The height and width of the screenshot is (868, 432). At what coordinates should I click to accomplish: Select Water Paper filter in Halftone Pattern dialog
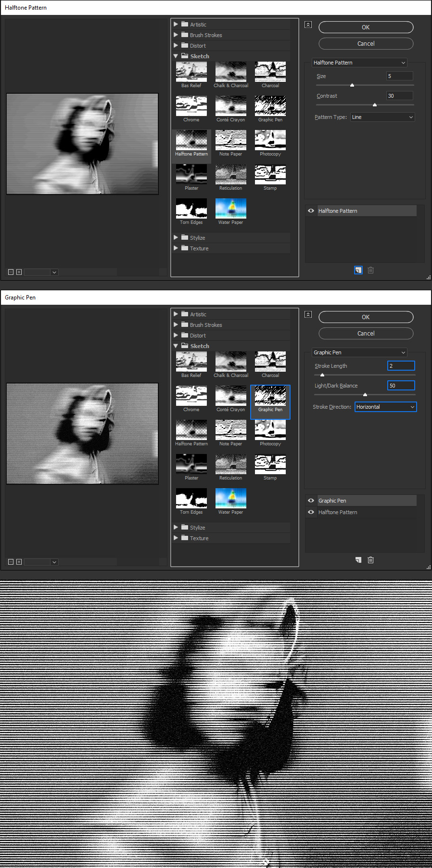click(x=231, y=208)
